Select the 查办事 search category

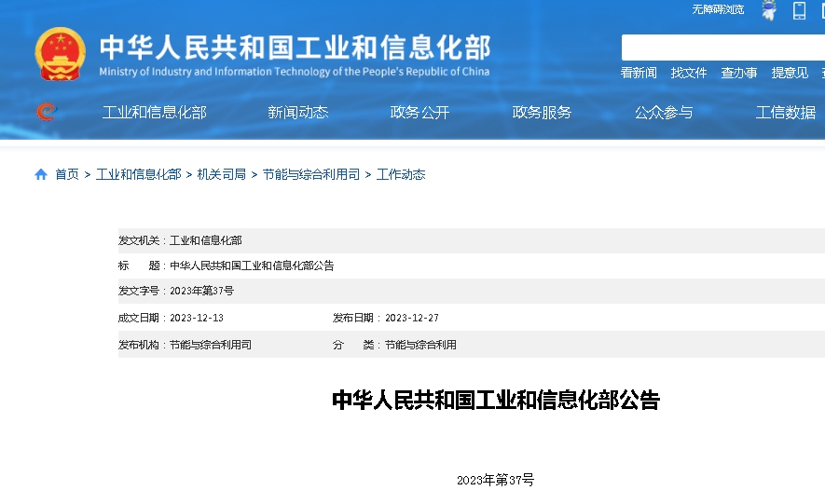tap(738, 73)
